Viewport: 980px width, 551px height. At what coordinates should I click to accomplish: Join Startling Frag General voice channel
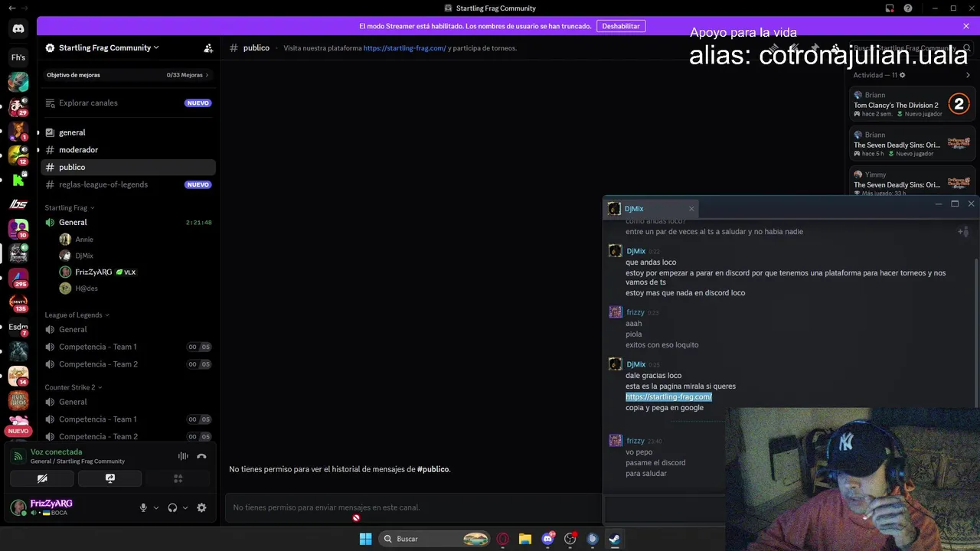pyautogui.click(x=129, y=222)
